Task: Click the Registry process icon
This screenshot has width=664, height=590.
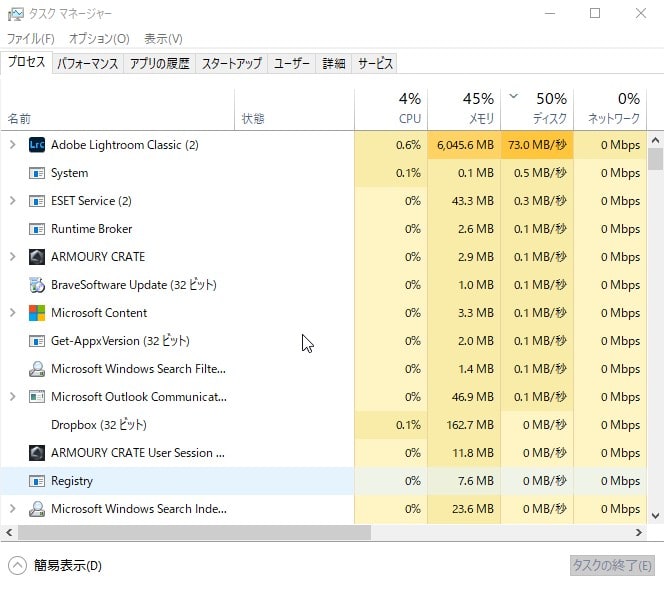Action: pyautogui.click(x=37, y=481)
